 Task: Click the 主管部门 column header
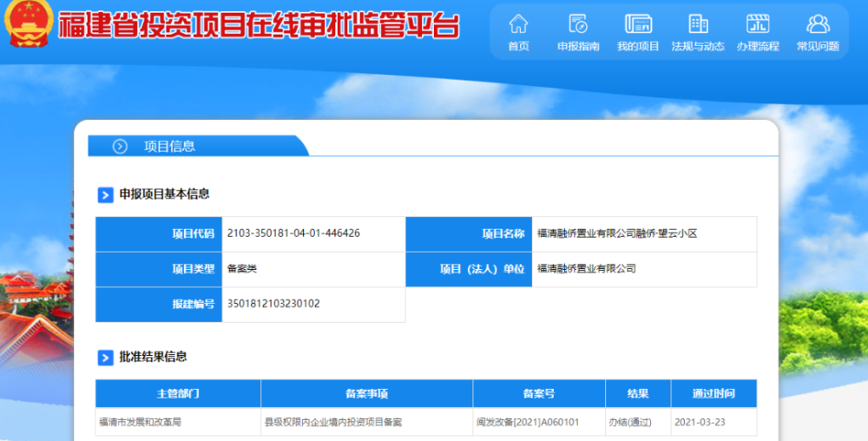tap(178, 394)
